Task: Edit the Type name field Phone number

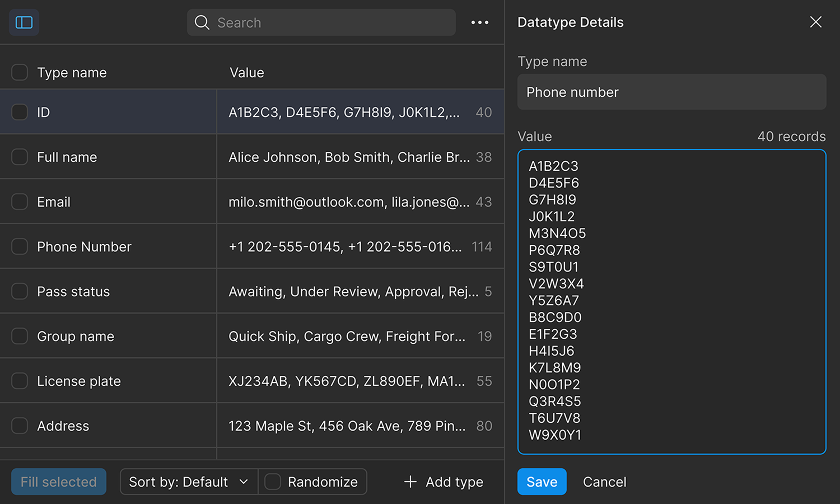Action: (671, 92)
